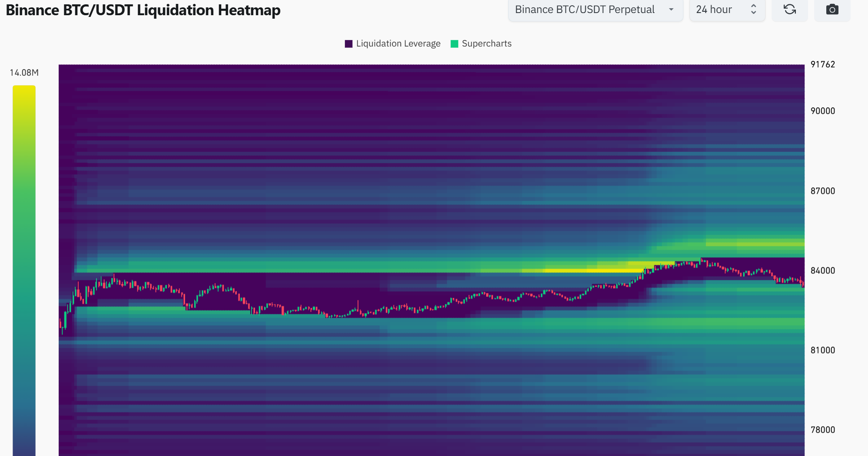
Task: Click the bright yellow liquidation band near 84000
Action: 593,270
